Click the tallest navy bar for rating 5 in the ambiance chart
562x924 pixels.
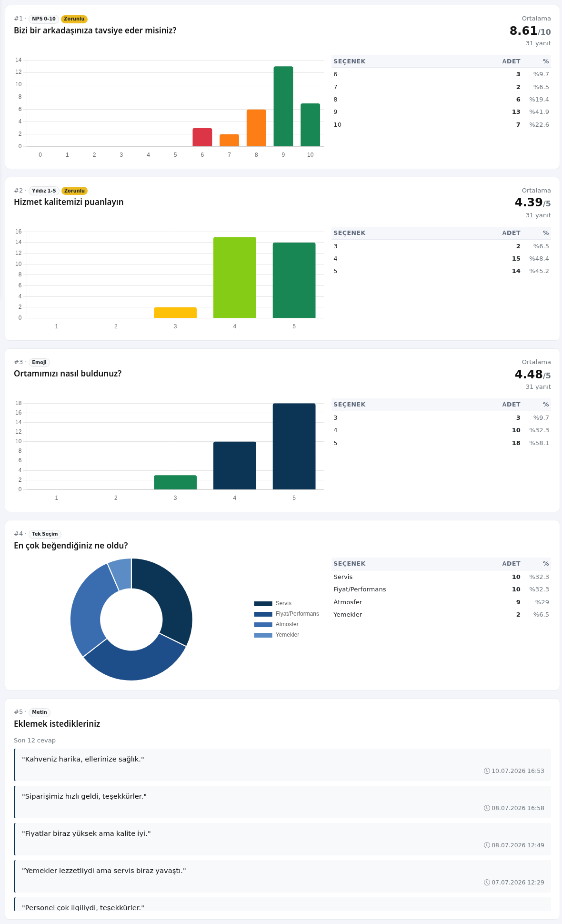point(294,447)
